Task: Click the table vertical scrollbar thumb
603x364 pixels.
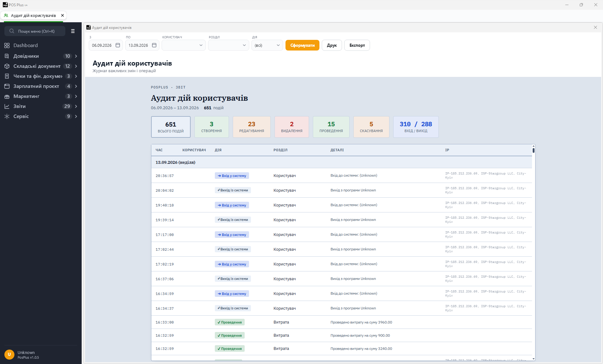Action: (534, 150)
